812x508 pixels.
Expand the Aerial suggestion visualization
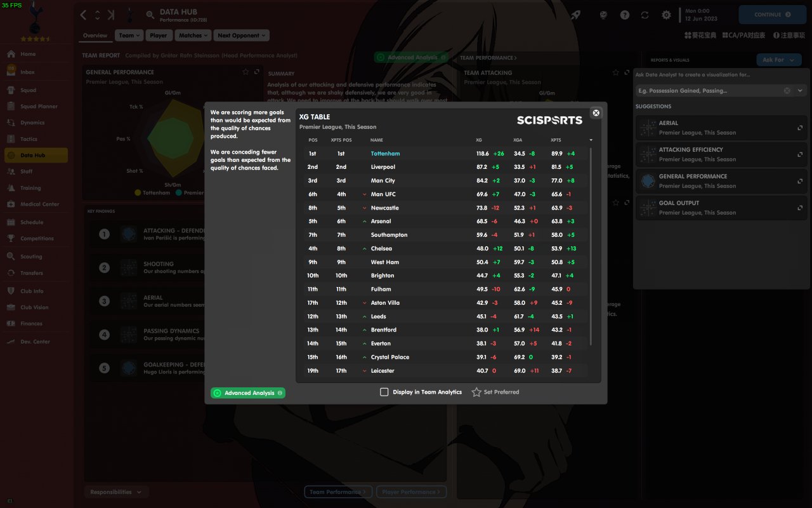[800, 128]
